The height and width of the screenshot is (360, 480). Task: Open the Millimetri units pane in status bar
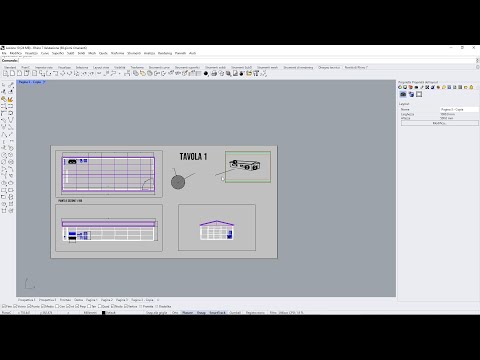click(90, 313)
